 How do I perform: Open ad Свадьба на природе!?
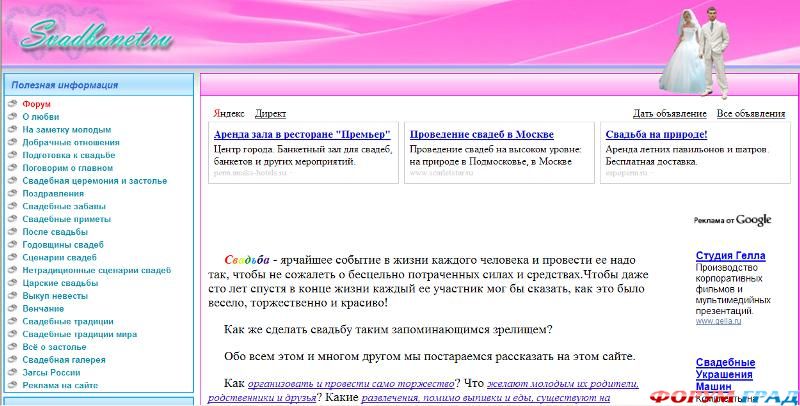(x=656, y=135)
